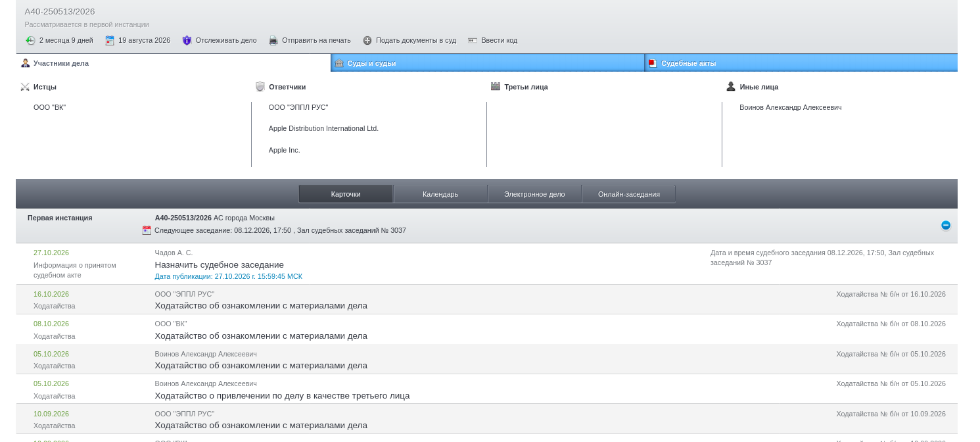The width and height of the screenshot is (980, 442).
Task: Switch to the Участники дела tab
Action: (x=174, y=63)
